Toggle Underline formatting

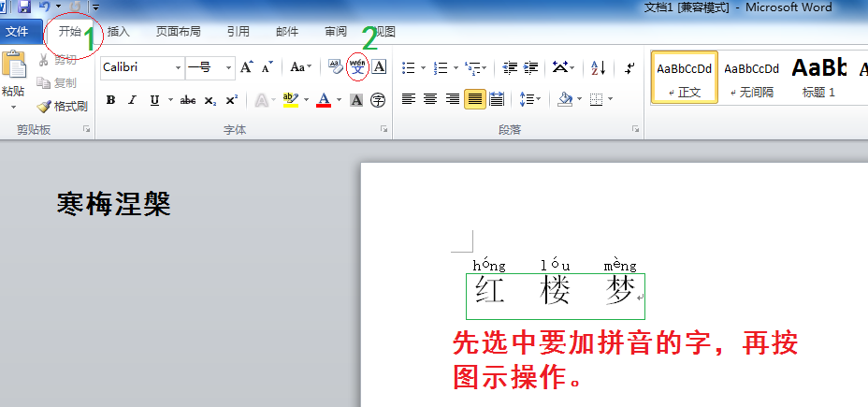coord(154,100)
